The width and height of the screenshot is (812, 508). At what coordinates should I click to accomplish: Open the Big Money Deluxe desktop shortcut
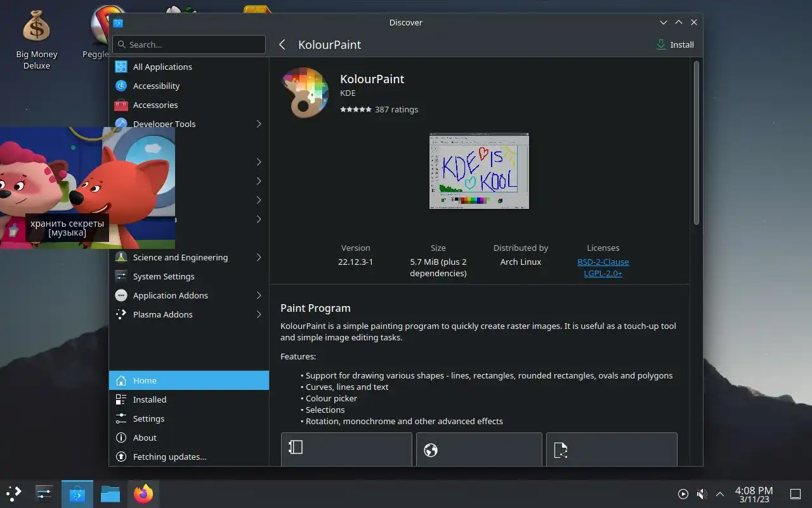click(x=36, y=38)
